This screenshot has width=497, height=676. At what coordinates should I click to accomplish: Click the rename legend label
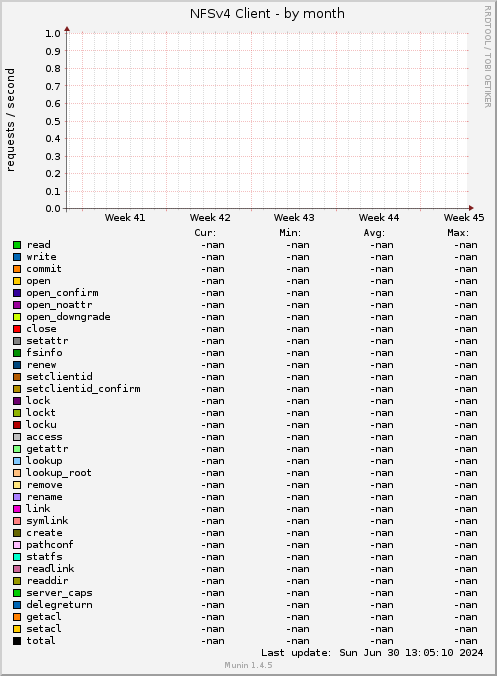[x=44, y=497]
